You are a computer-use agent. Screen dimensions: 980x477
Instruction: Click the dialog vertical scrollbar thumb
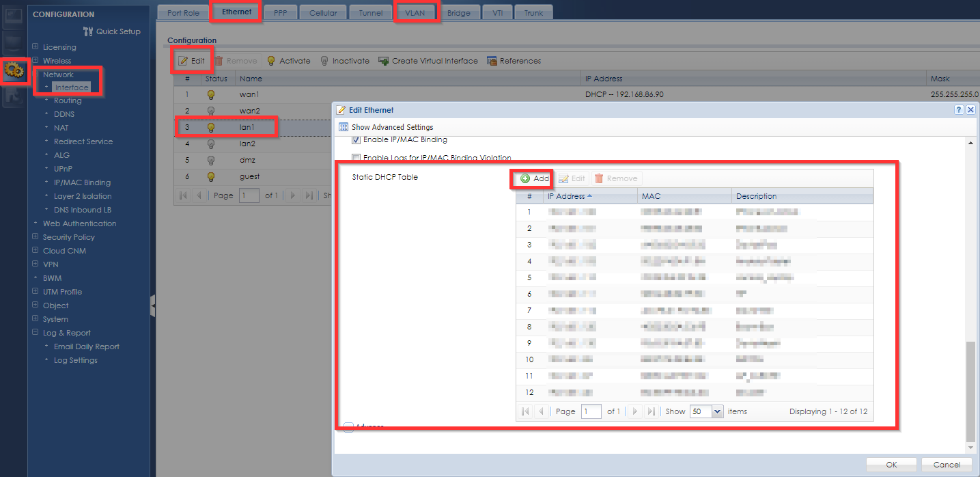pyautogui.click(x=970, y=393)
